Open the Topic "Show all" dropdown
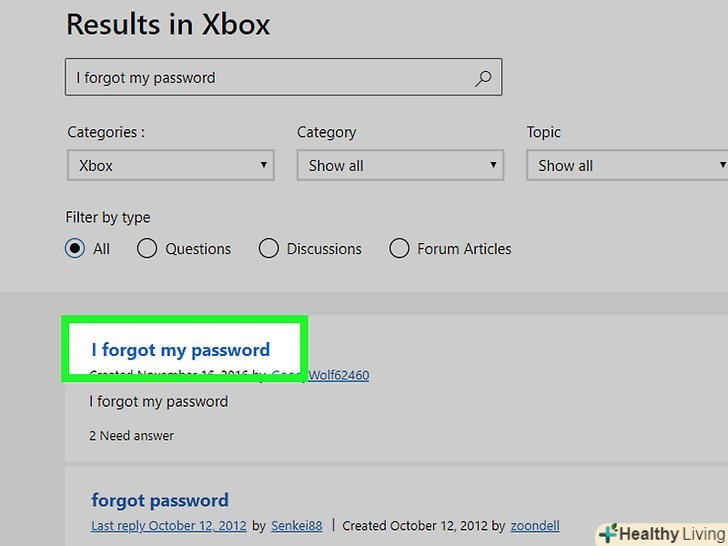The height and width of the screenshot is (546, 728). [628, 166]
